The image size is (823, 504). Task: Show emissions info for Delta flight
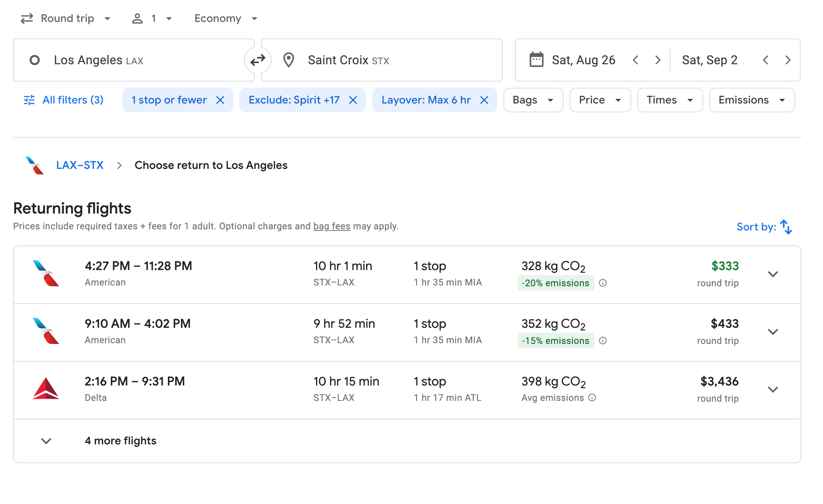point(592,398)
